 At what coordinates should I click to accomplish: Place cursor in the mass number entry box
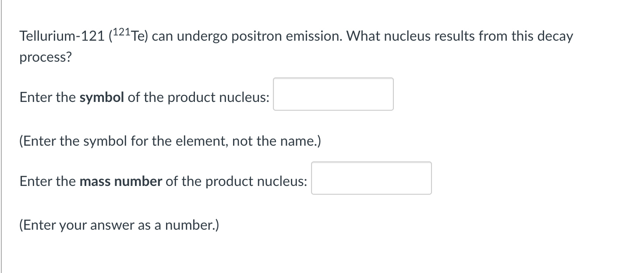pos(371,178)
